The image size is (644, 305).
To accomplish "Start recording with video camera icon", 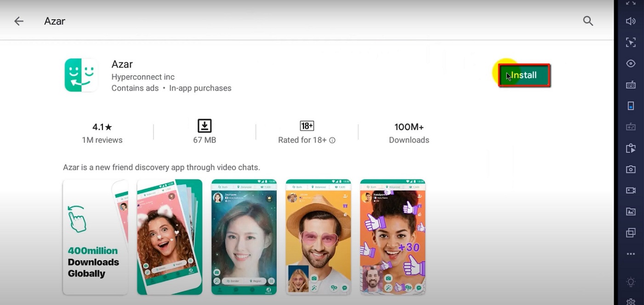I will coord(631,190).
